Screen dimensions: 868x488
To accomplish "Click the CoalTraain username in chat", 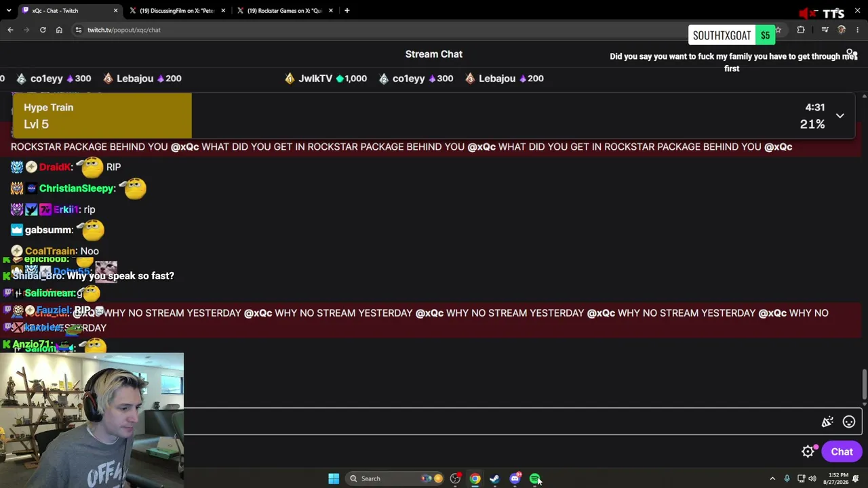I will (51, 251).
